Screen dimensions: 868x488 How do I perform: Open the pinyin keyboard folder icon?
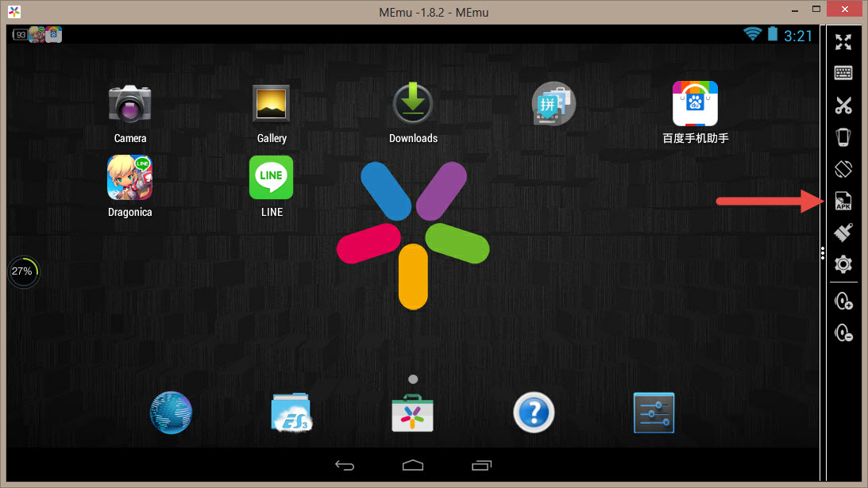click(554, 103)
